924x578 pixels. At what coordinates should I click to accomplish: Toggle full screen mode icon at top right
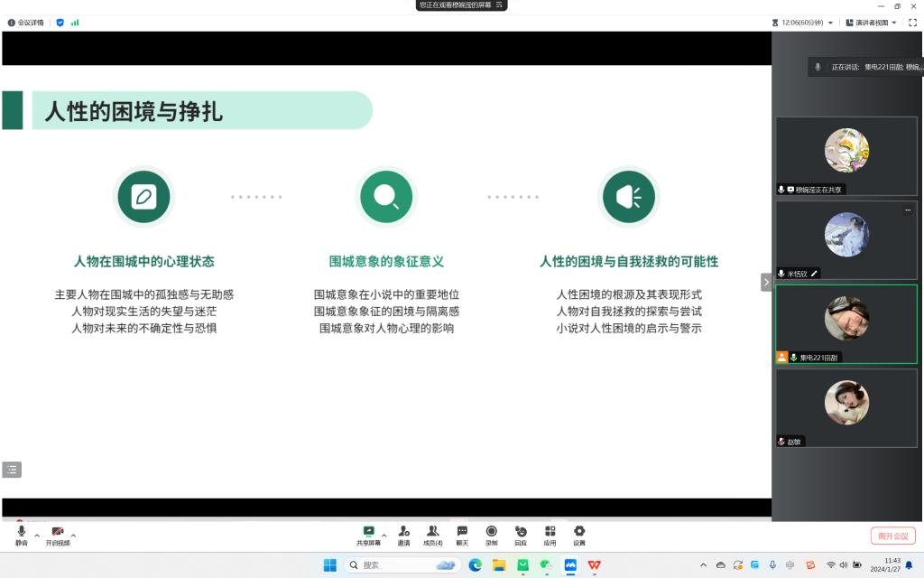pyautogui.click(x=912, y=23)
